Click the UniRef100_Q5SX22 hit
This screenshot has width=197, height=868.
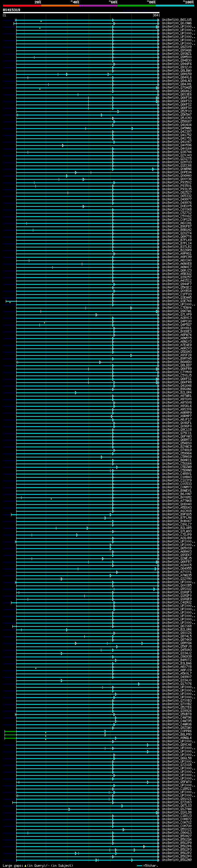[x=177, y=829]
